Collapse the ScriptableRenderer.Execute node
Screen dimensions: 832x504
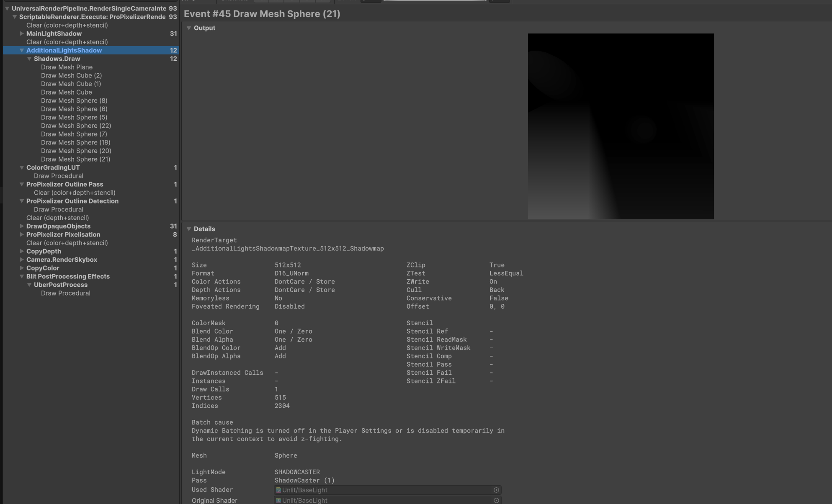click(x=15, y=17)
